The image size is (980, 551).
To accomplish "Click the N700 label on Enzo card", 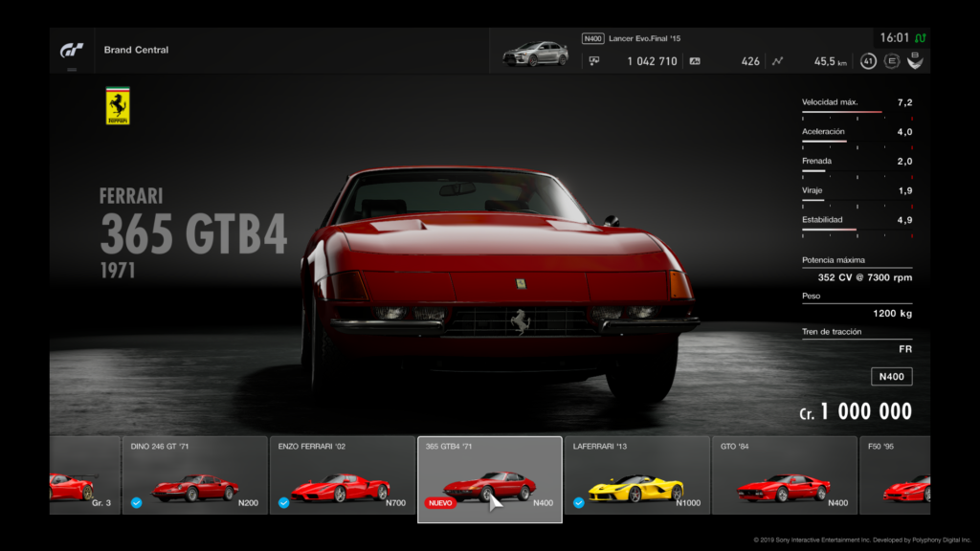I will click(x=395, y=503).
